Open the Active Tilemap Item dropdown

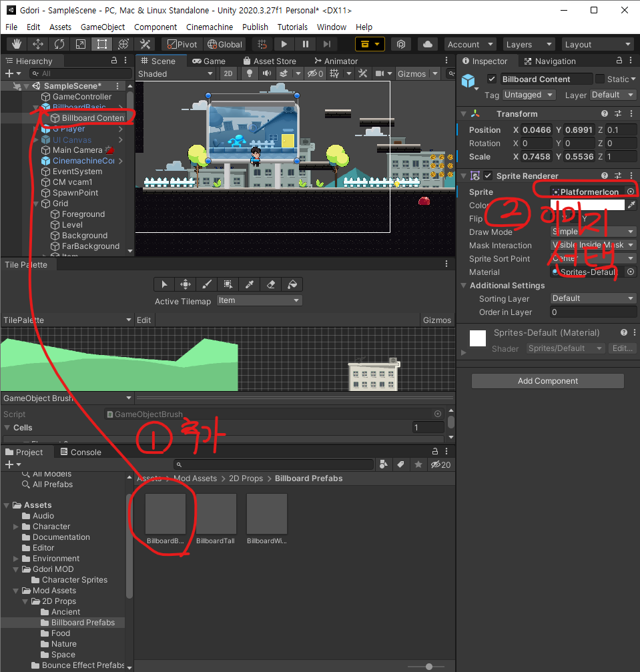click(x=260, y=300)
